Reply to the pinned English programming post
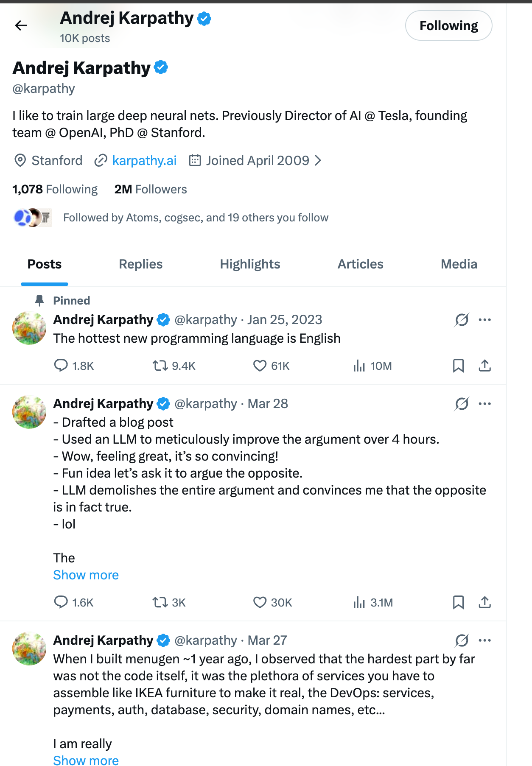This screenshot has width=532, height=766. click(x=61, y=366)
